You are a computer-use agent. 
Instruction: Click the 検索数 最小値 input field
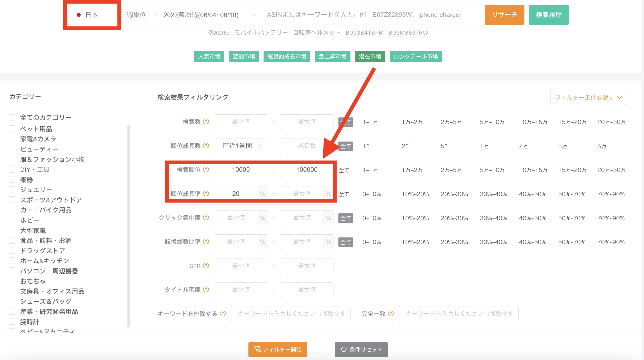[x=241, y=122]
